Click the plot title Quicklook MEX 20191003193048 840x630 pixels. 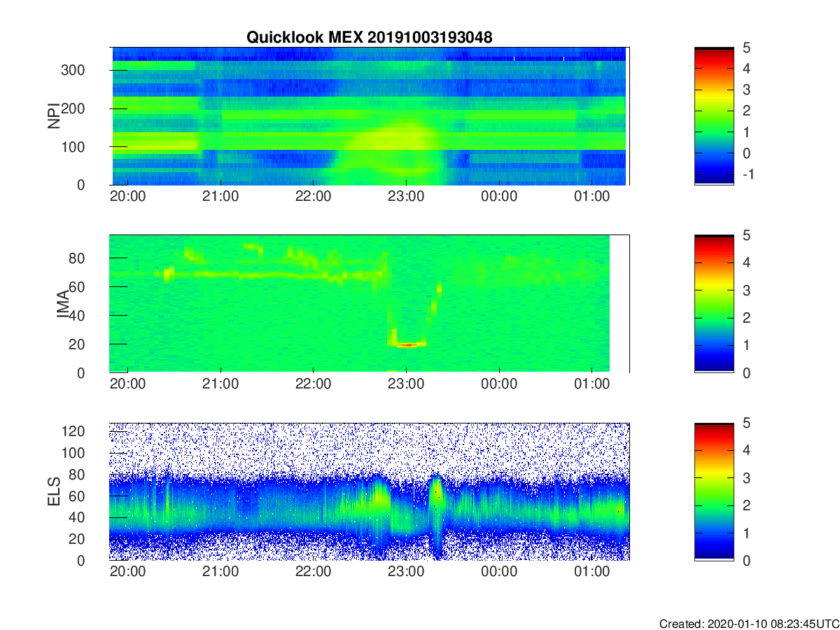369,37
